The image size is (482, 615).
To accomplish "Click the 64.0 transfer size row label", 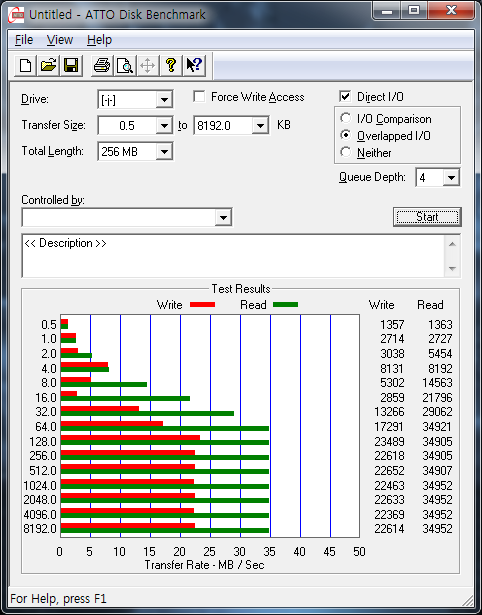I will tap(46, 427).
